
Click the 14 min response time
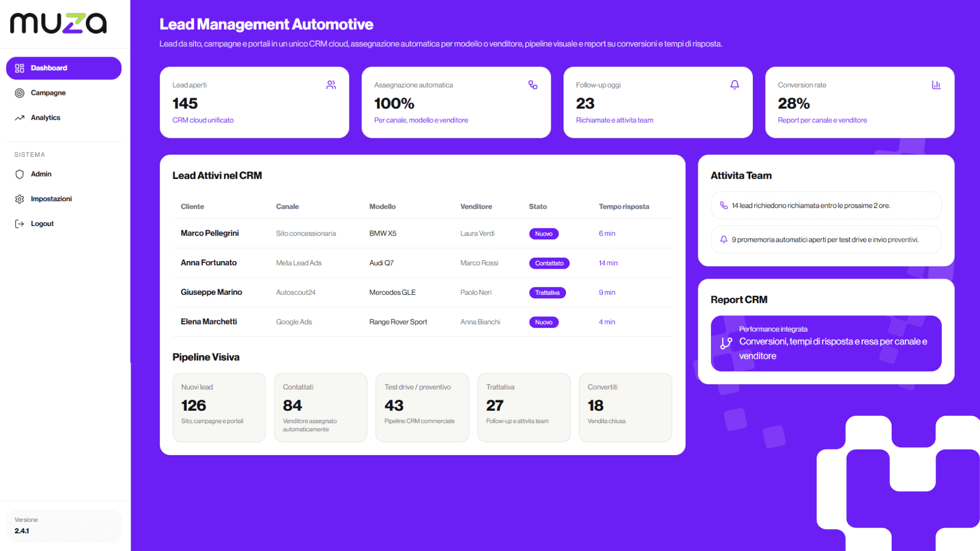pos(608,263)
